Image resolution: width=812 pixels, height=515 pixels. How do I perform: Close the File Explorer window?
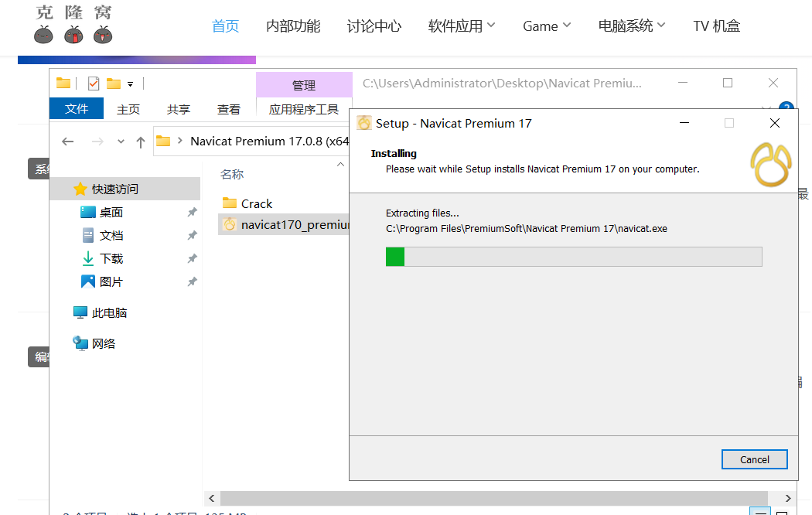(x=773, y=83)
